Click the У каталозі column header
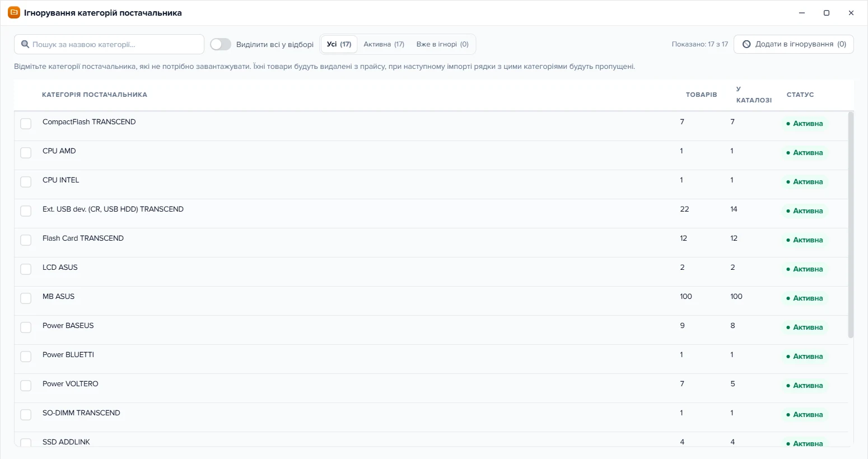Image resolution: width=868 pixels, height=459 pixels. click(754, 95)
